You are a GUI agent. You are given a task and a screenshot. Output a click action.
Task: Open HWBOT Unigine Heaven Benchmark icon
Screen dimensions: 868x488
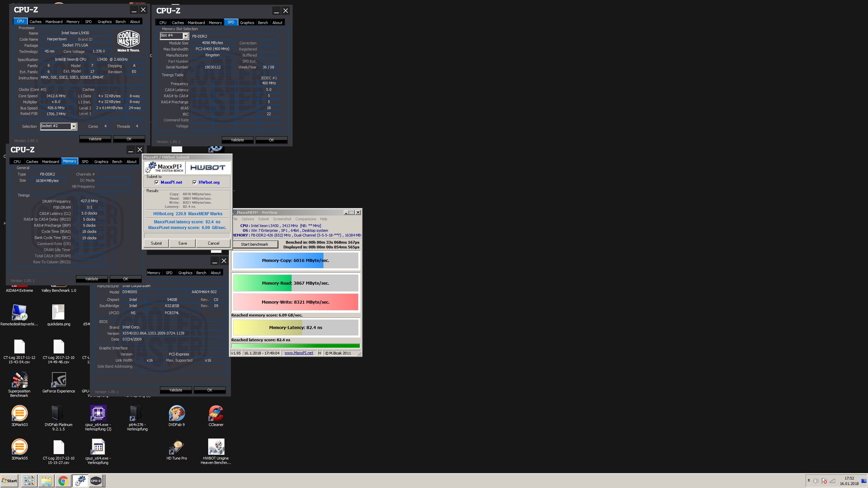216,451
